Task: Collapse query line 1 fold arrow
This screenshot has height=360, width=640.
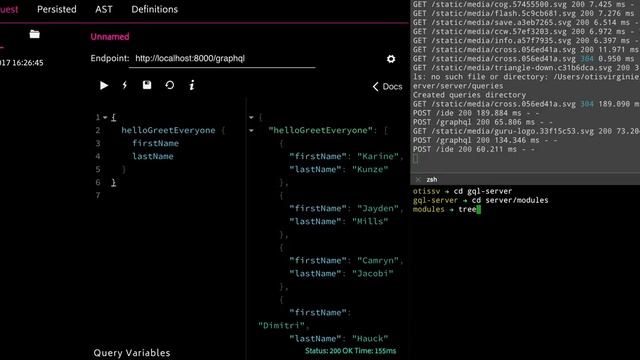Action: (105, 118)
